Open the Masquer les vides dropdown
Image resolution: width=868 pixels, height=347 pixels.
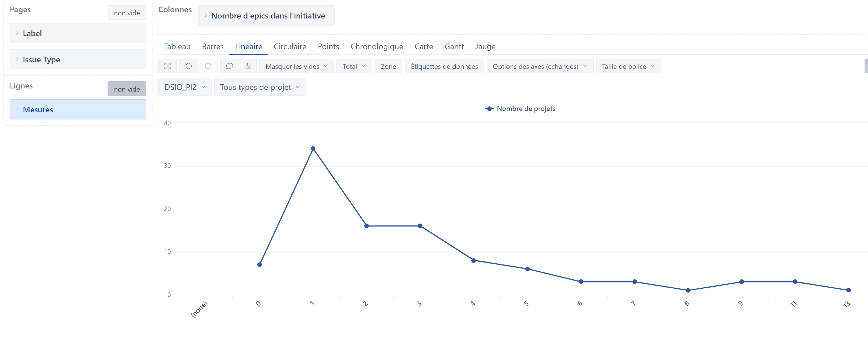(x=297, y=66)
